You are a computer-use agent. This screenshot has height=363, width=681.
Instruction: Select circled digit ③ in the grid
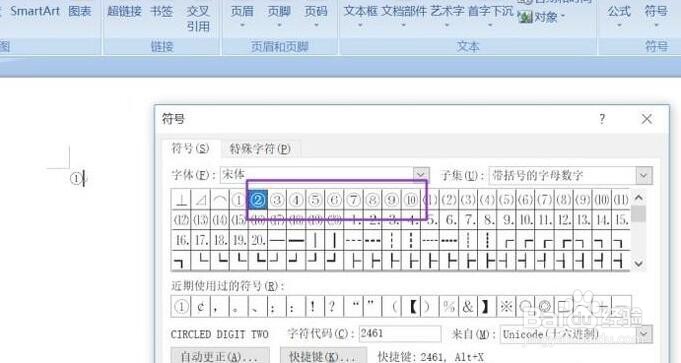(x=277, y=200)
